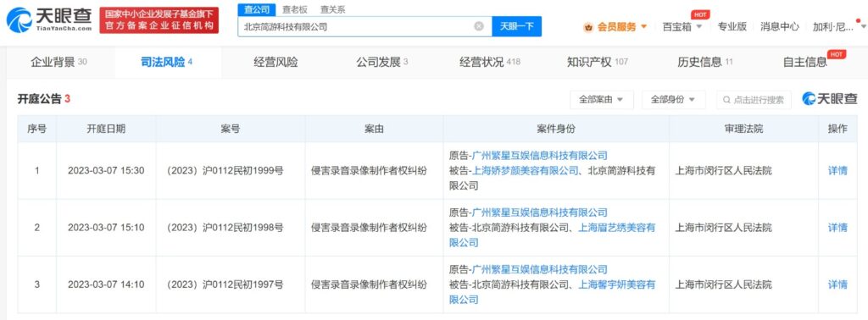Open 广州繁星互娱信息科技有限公司 link in row 3
Viewport: 868px width, 320px height.
click(x=539, y=269)
